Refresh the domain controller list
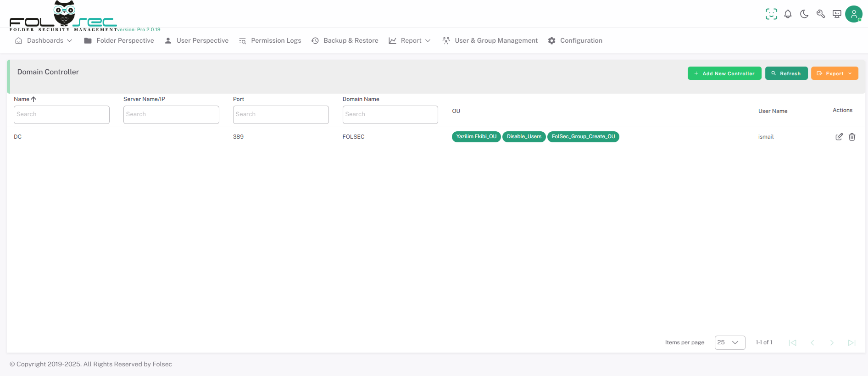The width and height of the screenshot is (868, 376). click(786, 73)
